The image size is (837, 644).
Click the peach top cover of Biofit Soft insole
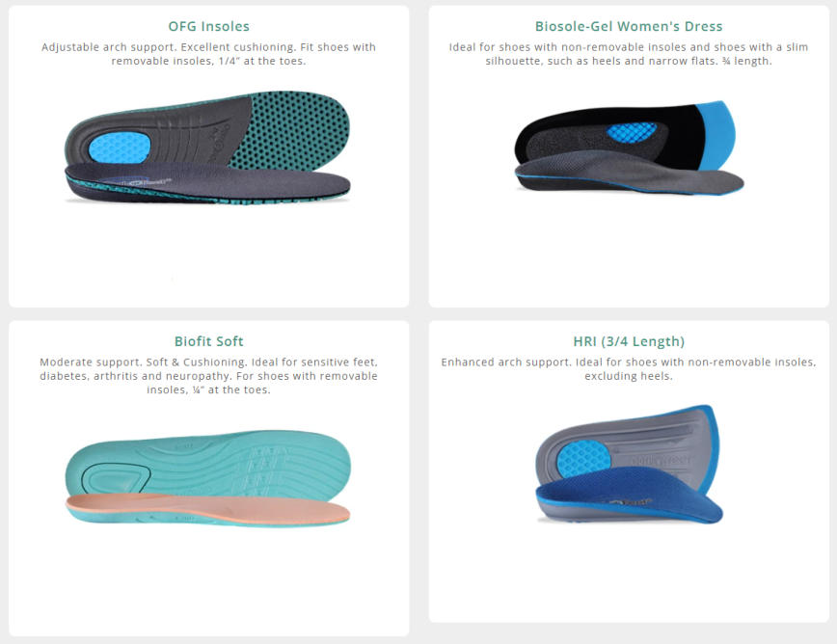click(207, 507)
